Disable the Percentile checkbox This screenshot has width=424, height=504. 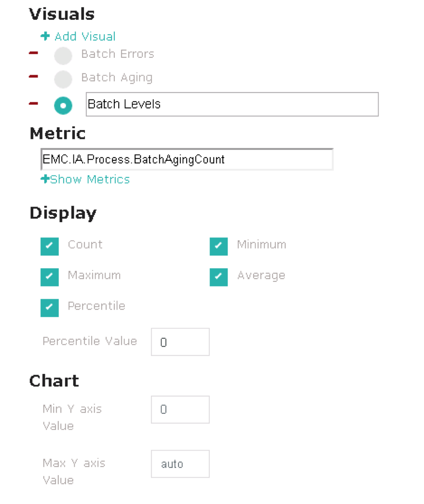point(50,307)
